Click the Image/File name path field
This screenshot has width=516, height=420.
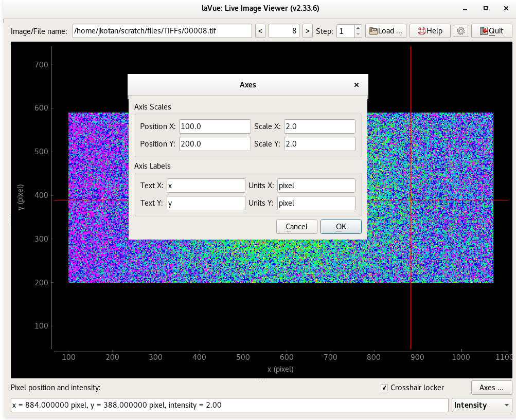[x=162, y=31]
